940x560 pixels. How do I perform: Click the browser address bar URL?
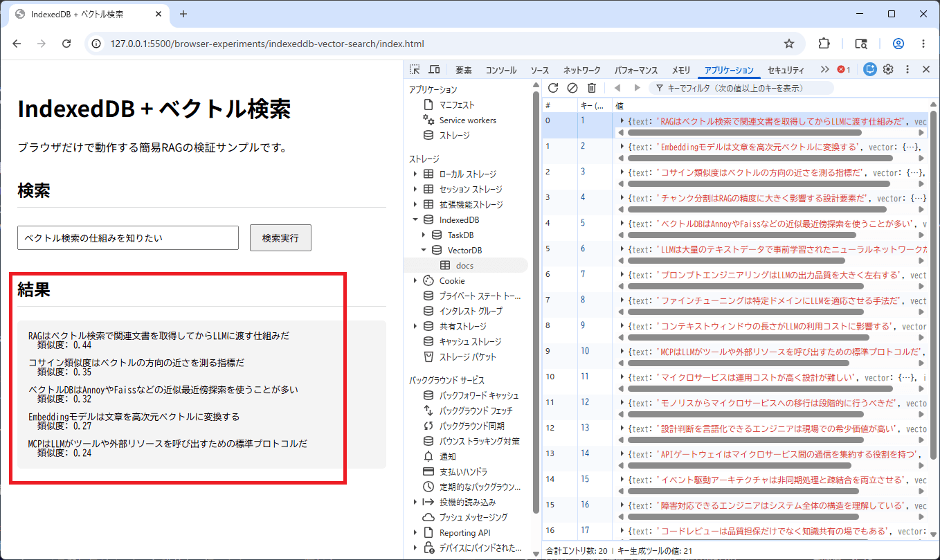click(267, 44)
